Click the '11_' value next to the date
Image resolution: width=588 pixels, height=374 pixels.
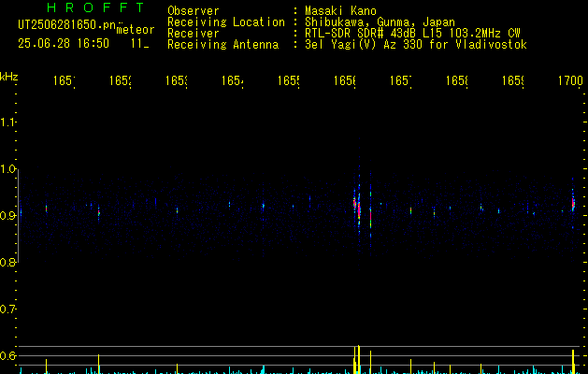[140, 44]
